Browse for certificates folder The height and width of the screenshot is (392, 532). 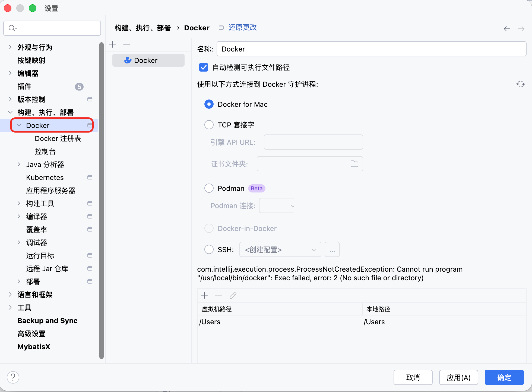(354, 164)
